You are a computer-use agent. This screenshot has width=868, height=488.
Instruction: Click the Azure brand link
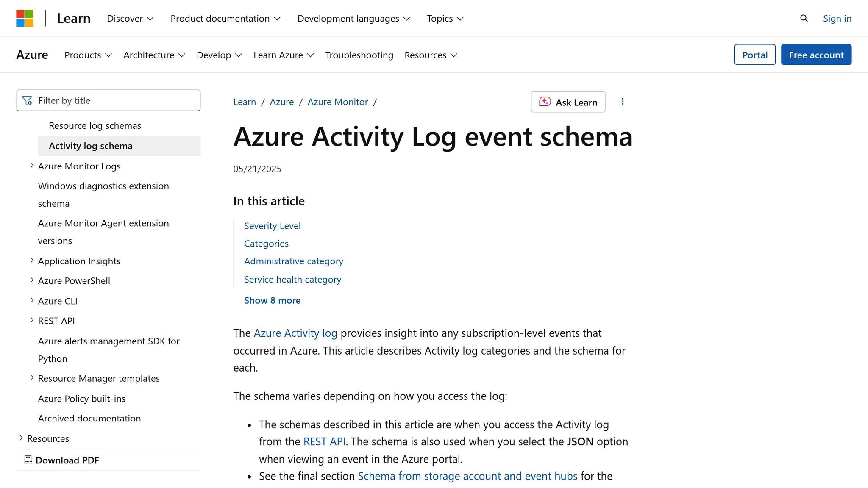tap(32, 55)
